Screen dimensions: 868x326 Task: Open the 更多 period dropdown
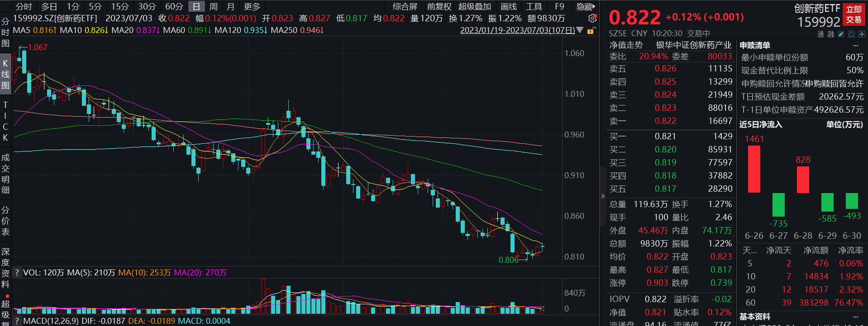point(252,7)
